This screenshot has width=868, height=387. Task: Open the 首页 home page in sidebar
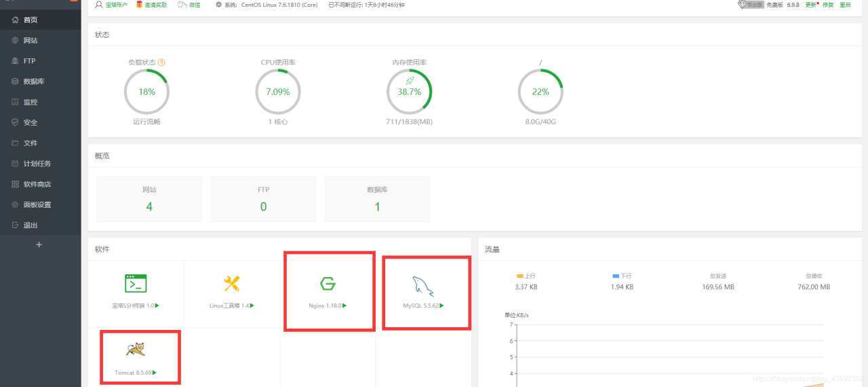(x=40, y=20)
